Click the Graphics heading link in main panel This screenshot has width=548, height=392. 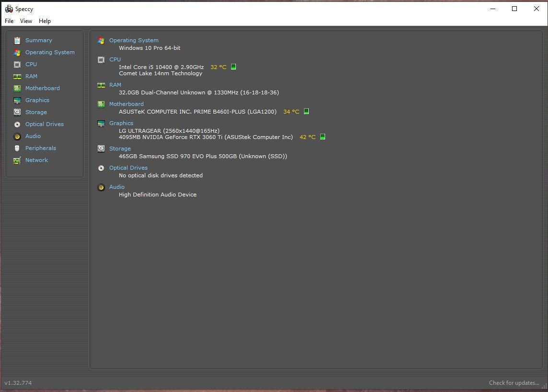point(121,123)
